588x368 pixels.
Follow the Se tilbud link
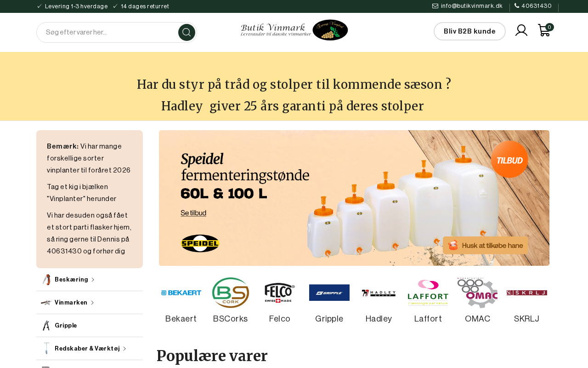point(193,213)
